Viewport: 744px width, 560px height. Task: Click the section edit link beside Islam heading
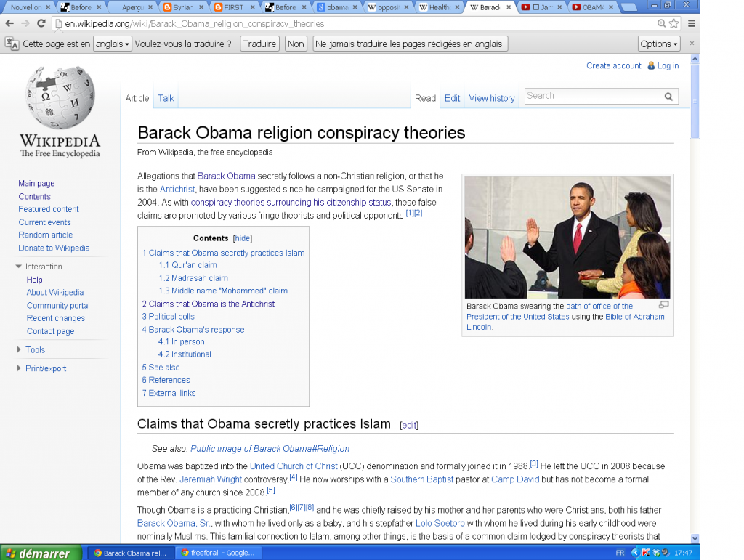409,426
